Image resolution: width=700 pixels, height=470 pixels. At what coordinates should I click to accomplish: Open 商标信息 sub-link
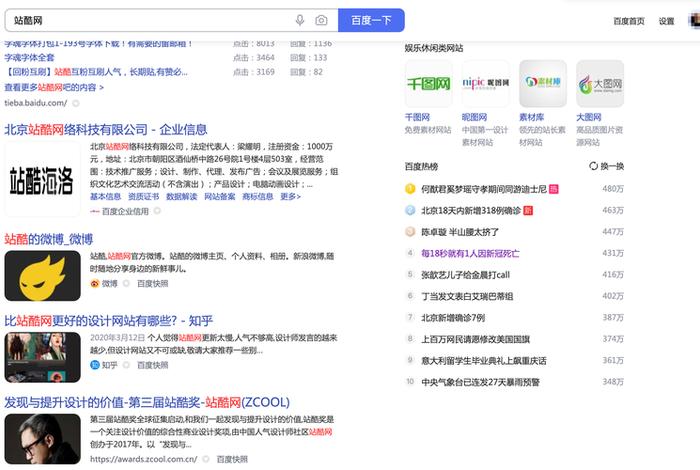[258, 196]
